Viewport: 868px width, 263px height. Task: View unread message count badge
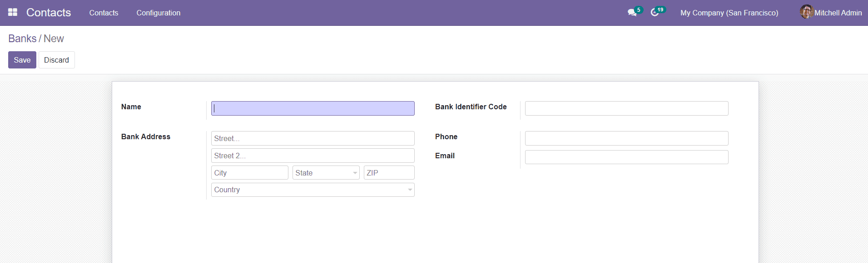tap(639, 9)
